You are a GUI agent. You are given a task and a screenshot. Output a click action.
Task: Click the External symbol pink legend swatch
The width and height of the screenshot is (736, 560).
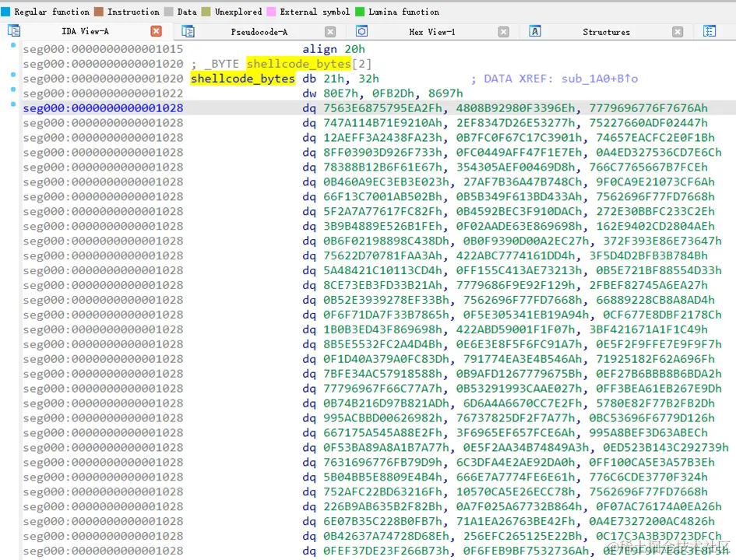tap(271, 12)
